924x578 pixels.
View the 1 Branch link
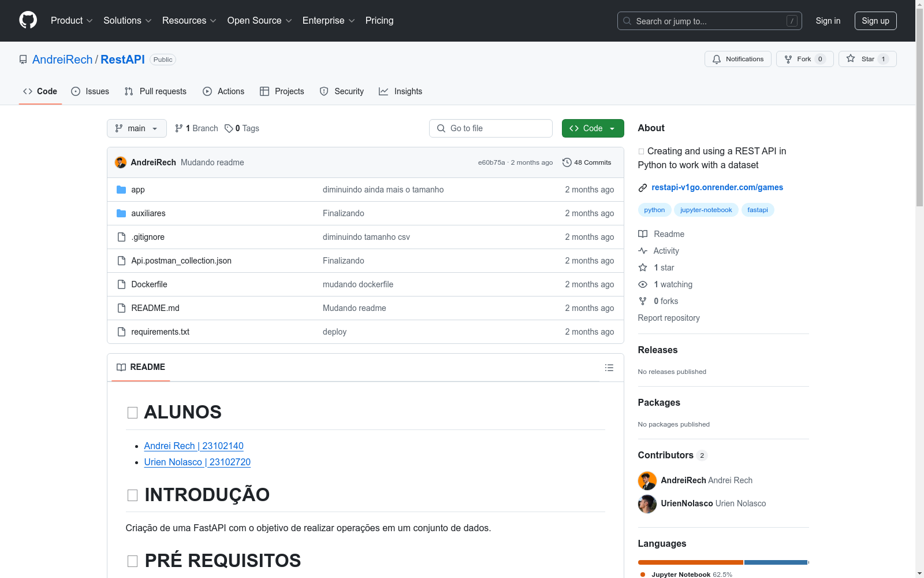(196, 128)
